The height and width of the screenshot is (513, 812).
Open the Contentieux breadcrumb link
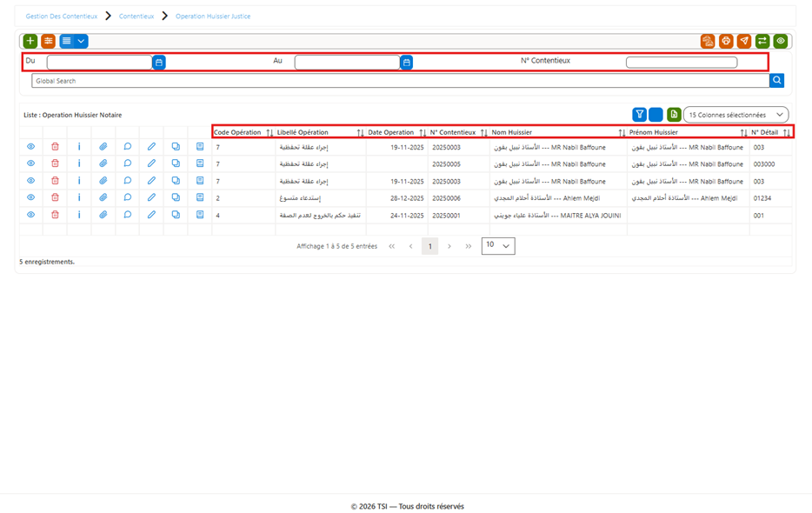(136, 17)
